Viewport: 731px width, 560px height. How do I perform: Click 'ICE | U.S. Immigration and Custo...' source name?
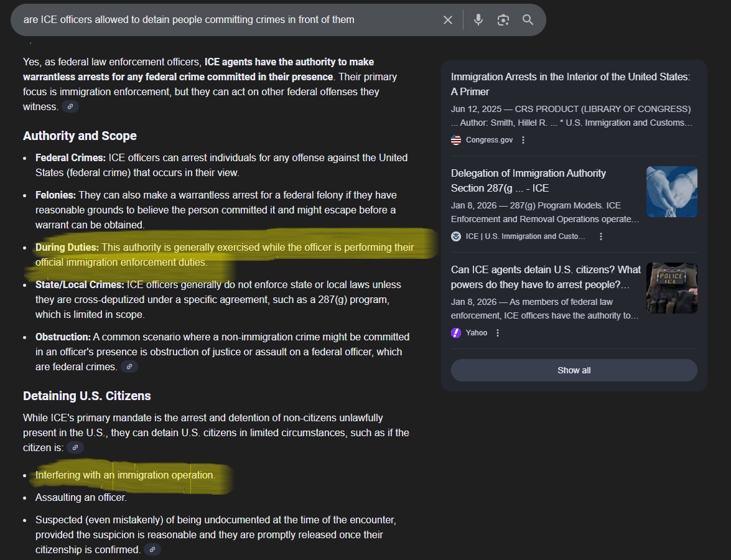pos(526,236)
